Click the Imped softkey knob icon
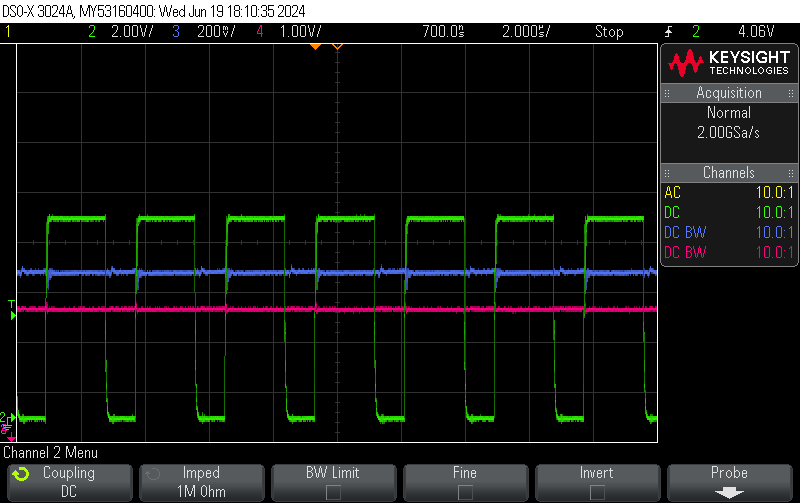This screenshot has height=503, width=800. [153, 474]
